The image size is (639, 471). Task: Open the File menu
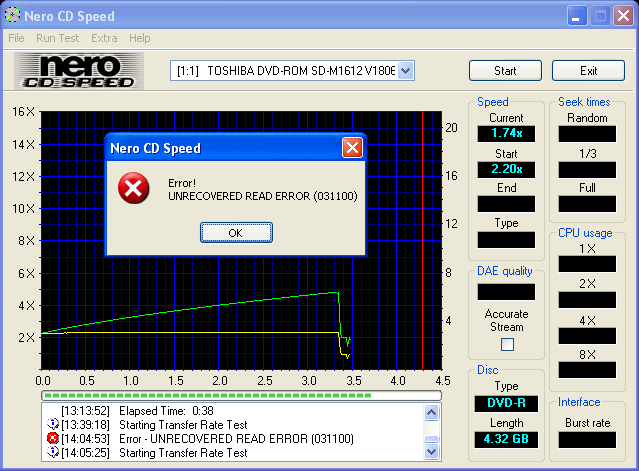coord(16,38)
